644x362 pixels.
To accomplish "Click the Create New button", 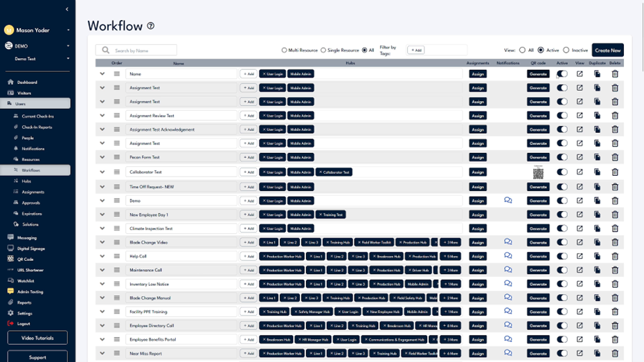I will click(x=607, y=51).
